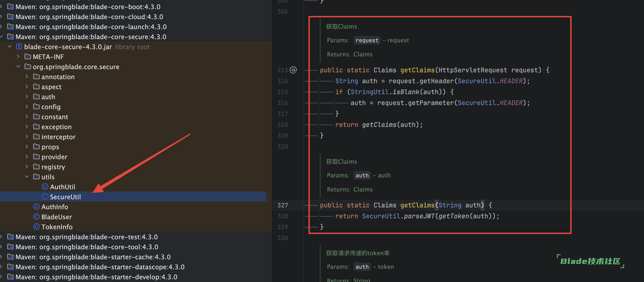644x282 pixels.
Task: Click the blade-core-secure Maven library icon
Action: 10,37
